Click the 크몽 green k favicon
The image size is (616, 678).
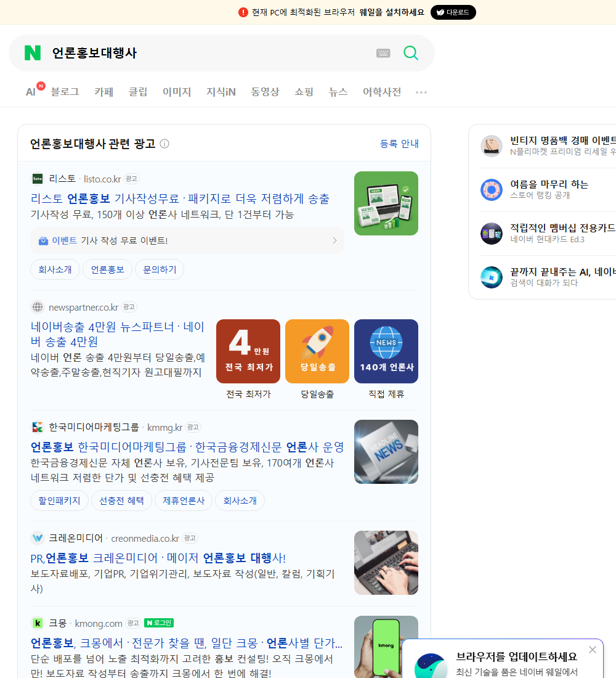pyautogui.click(x=38, y=623)
